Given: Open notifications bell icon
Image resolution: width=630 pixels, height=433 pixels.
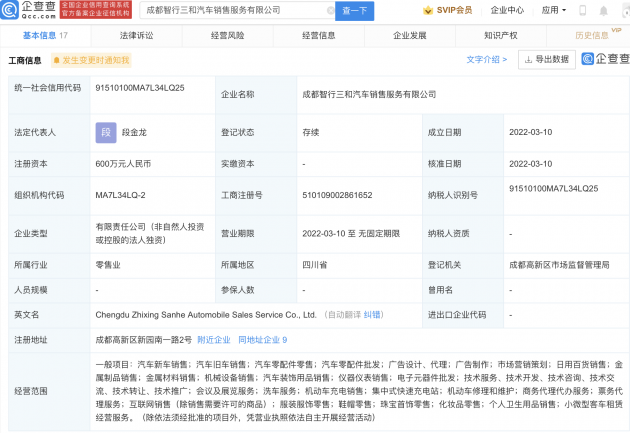Looking at the screenshot, I should (603, 11).
